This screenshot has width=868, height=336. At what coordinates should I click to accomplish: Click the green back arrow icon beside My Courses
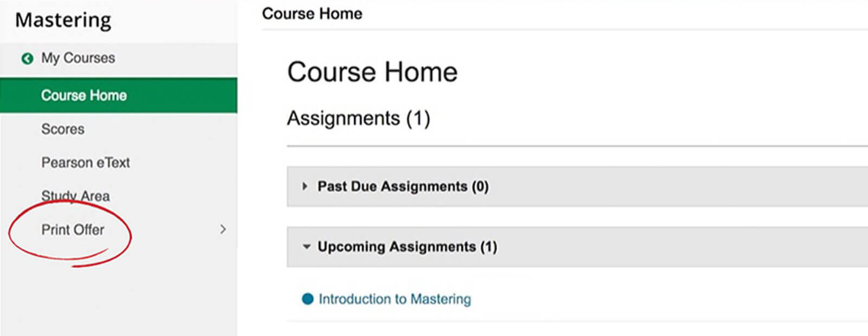(x=27, y=59)
